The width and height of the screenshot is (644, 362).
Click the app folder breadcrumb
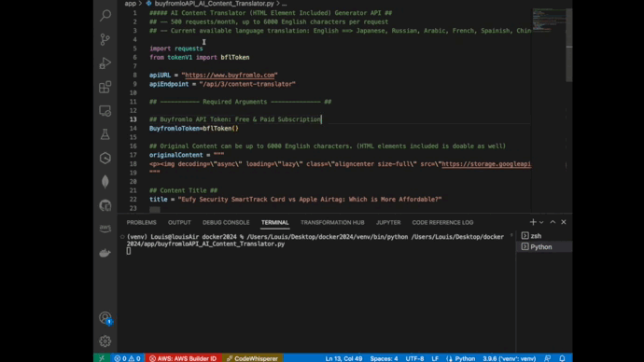(x=130, y=4)
